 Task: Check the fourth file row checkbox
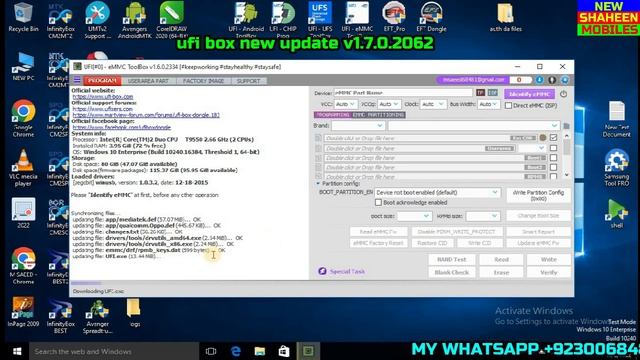[553, 167]
